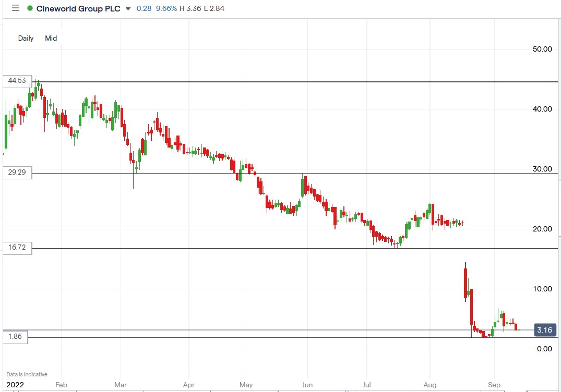This screenshot has width=561, height=392.
Task: Click the 20.00 price axis label
Action: pos(542,229)
